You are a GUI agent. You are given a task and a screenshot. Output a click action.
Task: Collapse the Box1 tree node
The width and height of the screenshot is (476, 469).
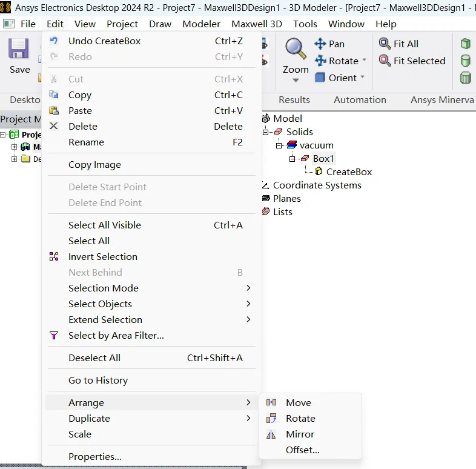click(293, 159)
